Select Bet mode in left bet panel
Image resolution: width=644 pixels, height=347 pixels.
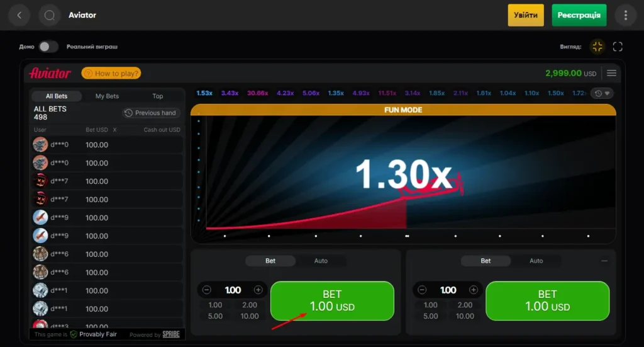270,261
